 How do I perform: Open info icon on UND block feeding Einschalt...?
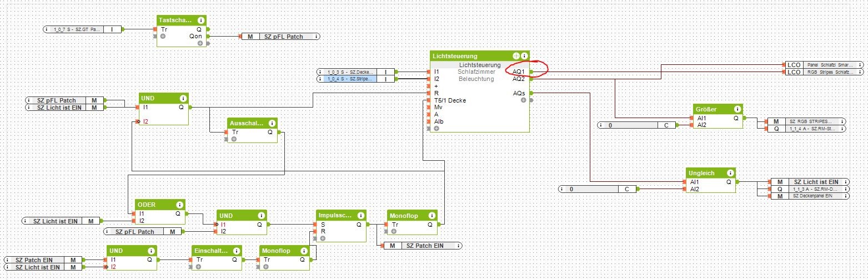click(151, 251)
